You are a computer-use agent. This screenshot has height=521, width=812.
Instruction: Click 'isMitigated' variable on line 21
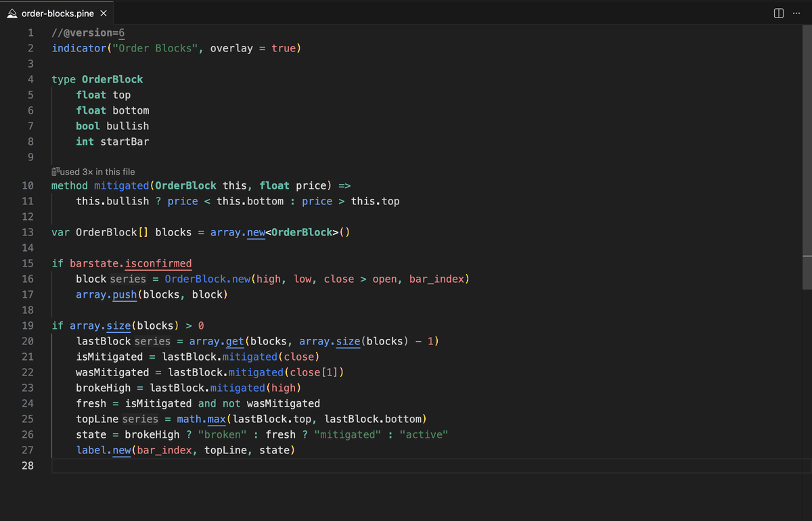coord(110,357)
